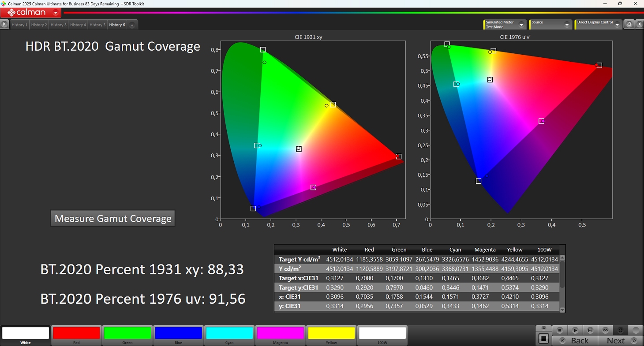Click the infinity continuous read icon
This screenshot has height=346, width=644.
point(606,330)
